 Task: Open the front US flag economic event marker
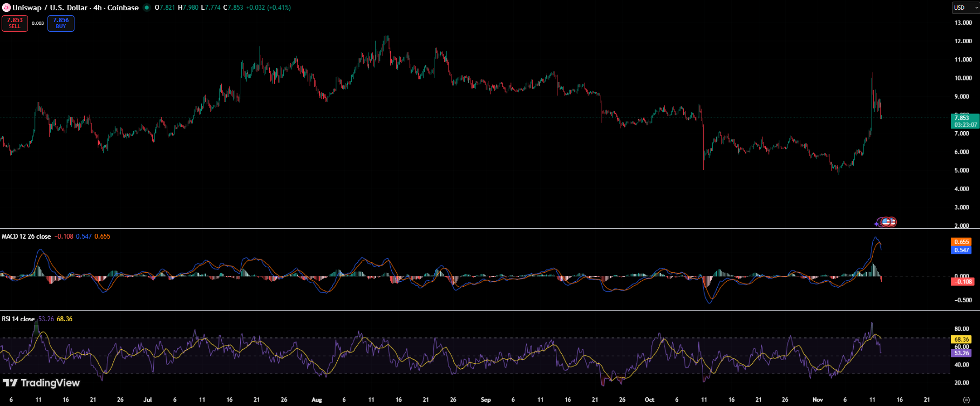(885, 222)
